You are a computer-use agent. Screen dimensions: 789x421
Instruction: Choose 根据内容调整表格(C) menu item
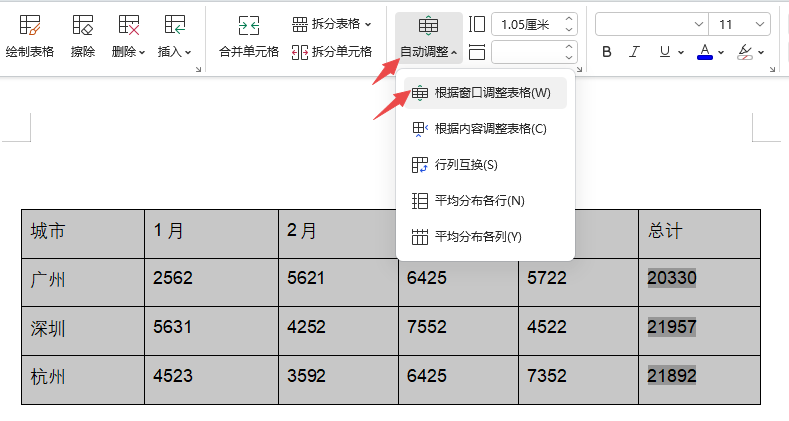tap(485, 129)
